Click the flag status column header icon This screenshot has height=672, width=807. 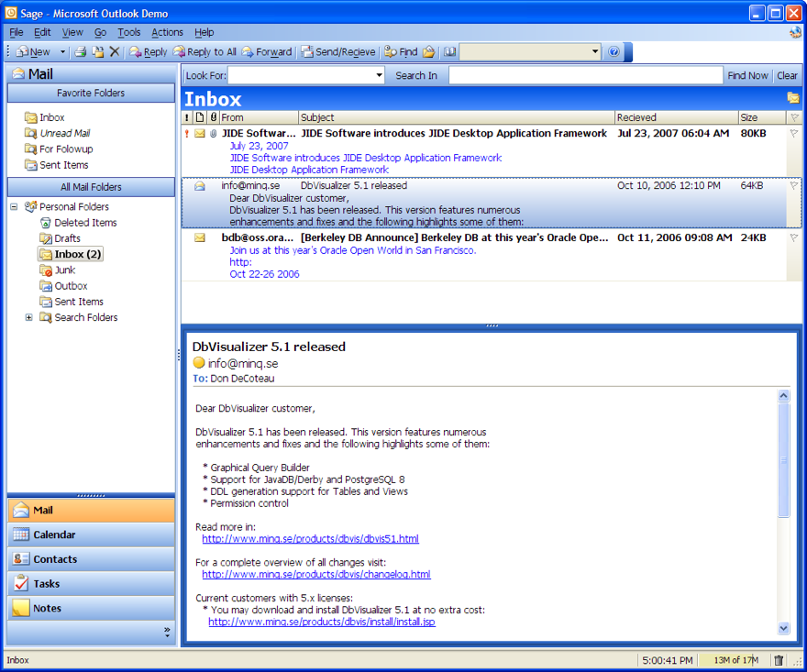[x=794, y=118]
